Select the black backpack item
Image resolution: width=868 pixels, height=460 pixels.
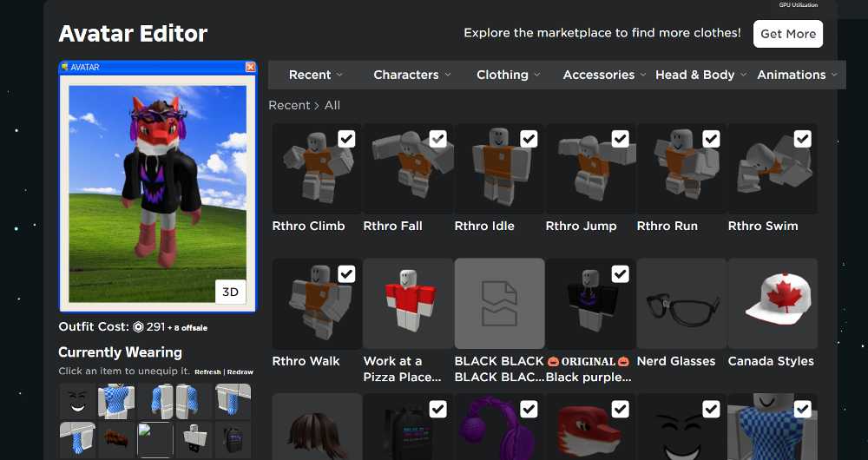[408, 427]
